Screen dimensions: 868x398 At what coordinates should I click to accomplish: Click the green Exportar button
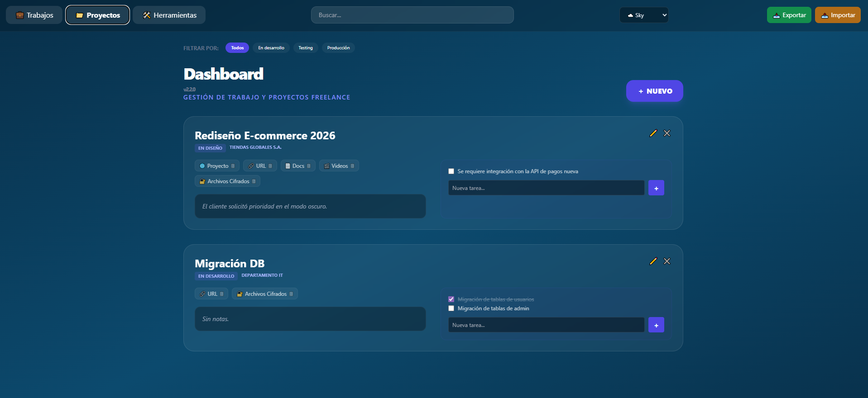pyautogui.click(x=789, y=15)
